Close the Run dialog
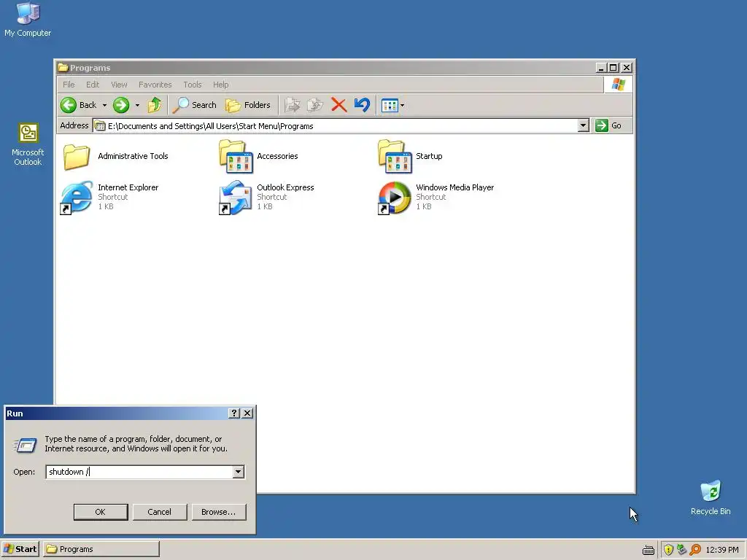The width and height of the screenshot is (747, 560). coord(247,413)
